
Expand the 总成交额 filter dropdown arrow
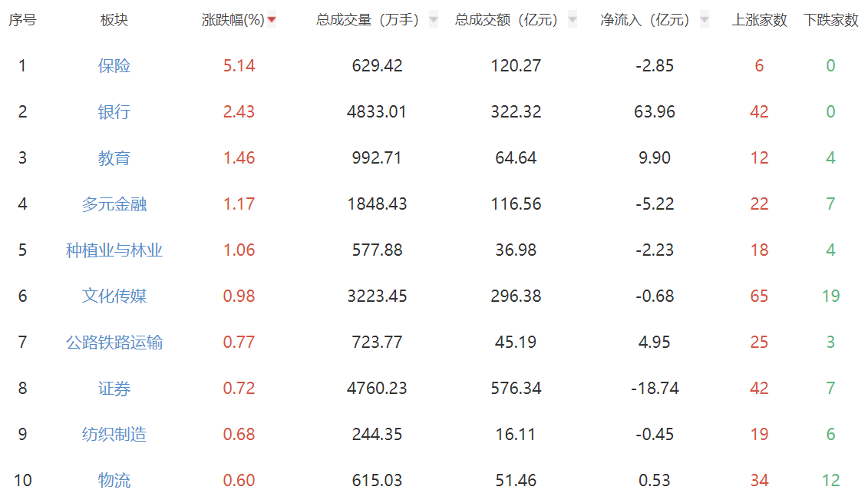(x=571, y=21)
